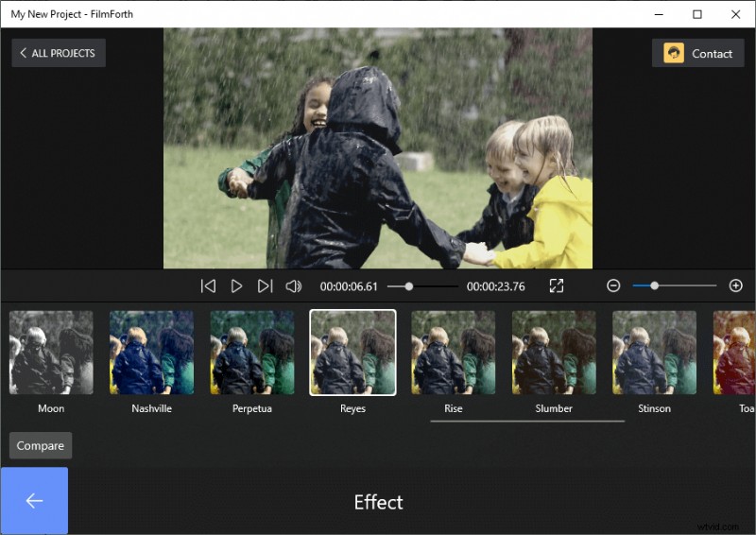Apply the Perpetua filter thumbnail
This screenshot has height=535, width=756.
(252, 353)
